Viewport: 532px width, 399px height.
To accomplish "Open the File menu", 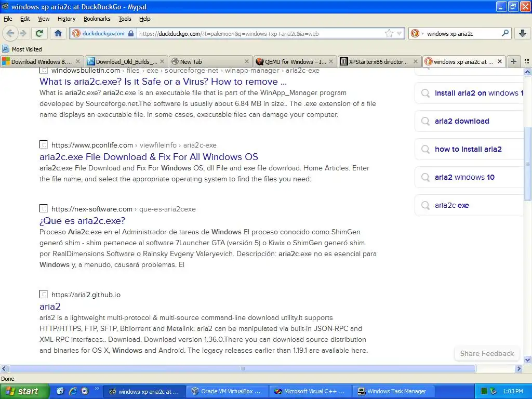I will coord(7,19).
